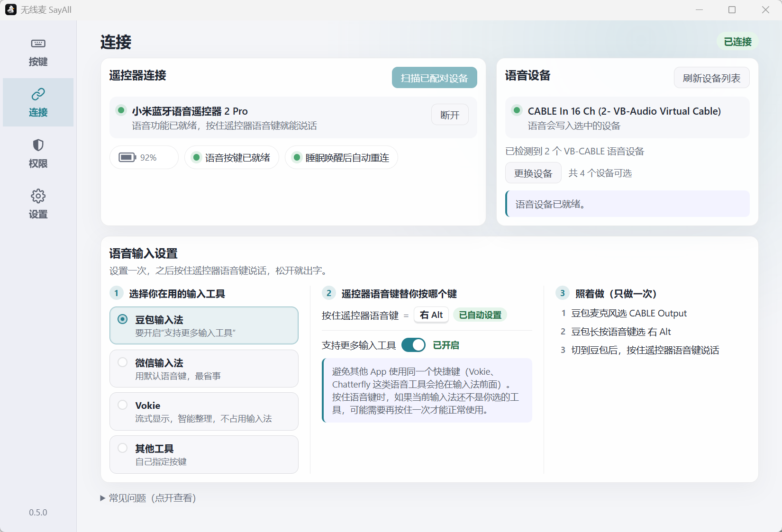The height and width of the screenshot is (532, 782).
Task: Click the step 1 number badge
Action: tap(116, 293)
